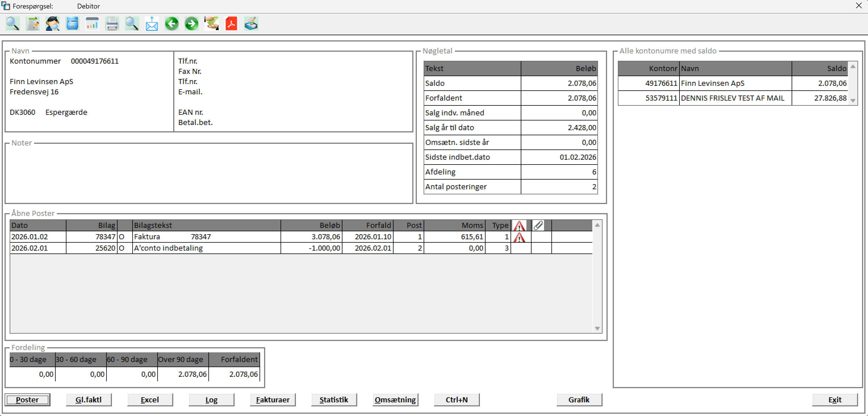Click the second magnifying glass icon

[x=132, y=24]
